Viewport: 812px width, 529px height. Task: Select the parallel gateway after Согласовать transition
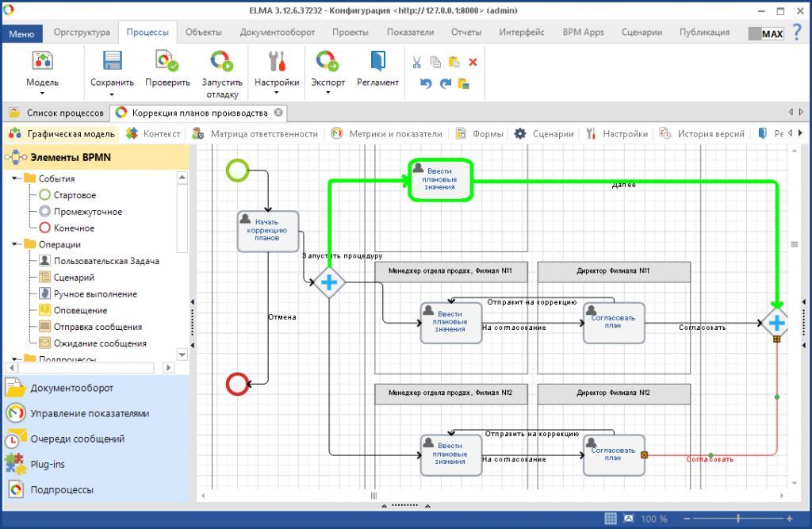click(776, 323)
